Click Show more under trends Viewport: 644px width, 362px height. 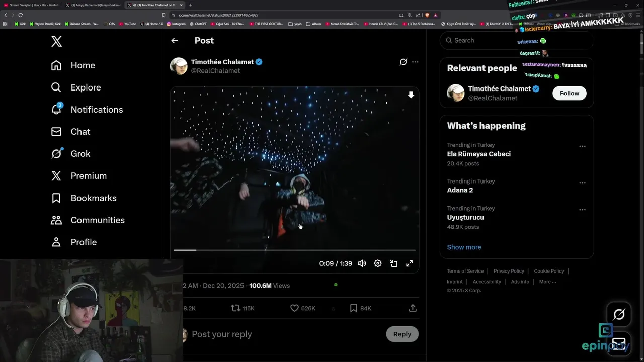coord(464,247)
